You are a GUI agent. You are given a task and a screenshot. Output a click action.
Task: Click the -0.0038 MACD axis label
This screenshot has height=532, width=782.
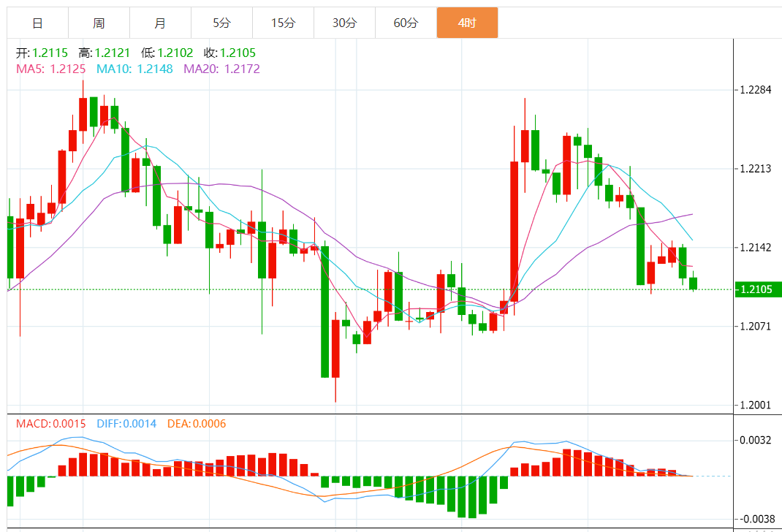click(x=757, y=519)
